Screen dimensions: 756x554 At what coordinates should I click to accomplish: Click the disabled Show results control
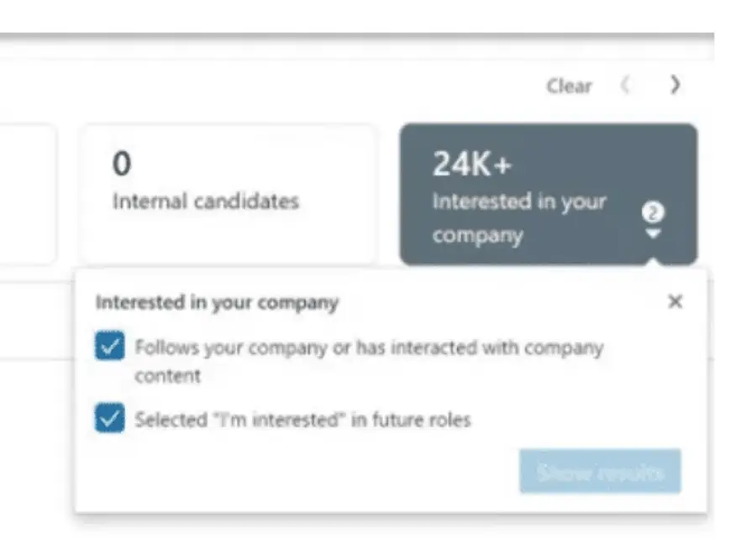[x=600, y=471]
